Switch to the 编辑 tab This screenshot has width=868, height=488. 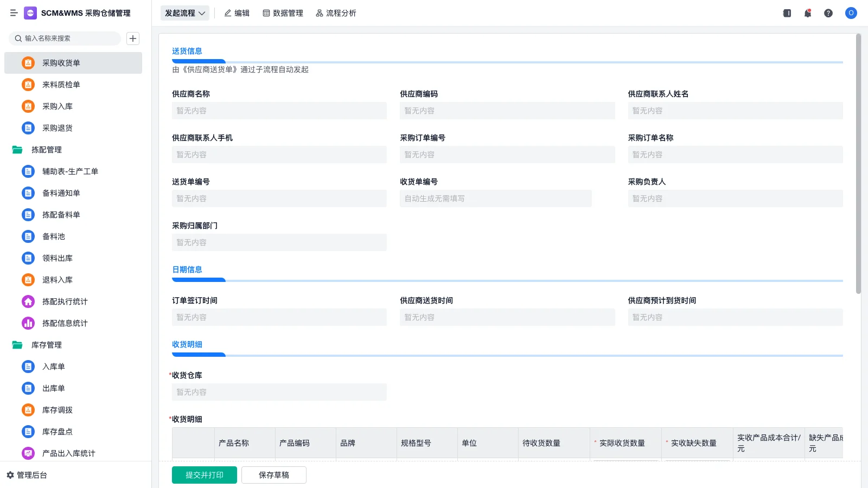pyautogui.click(x=237, y=13)
